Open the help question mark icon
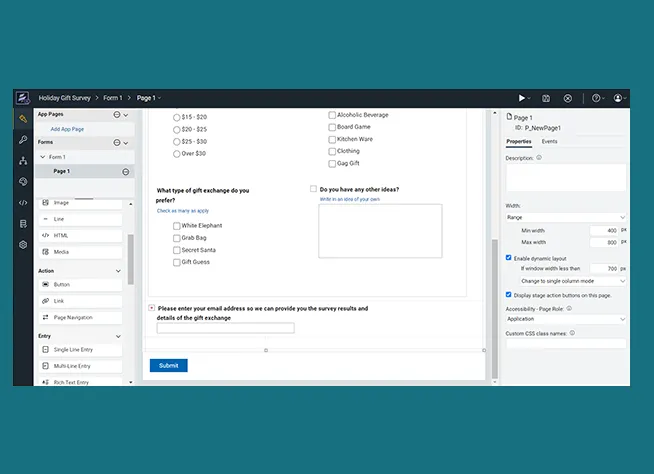 pos(596,98)
